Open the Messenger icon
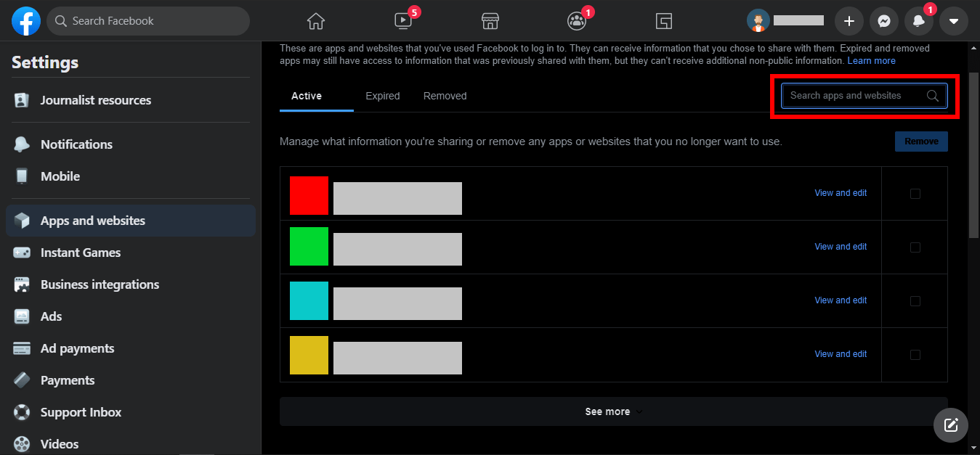 (x=883, y=22)
